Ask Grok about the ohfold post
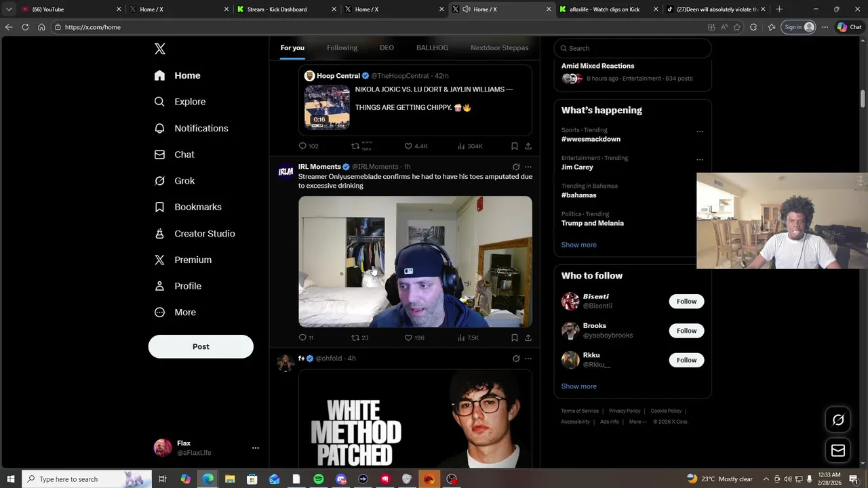868x488 pixels. 516,359
